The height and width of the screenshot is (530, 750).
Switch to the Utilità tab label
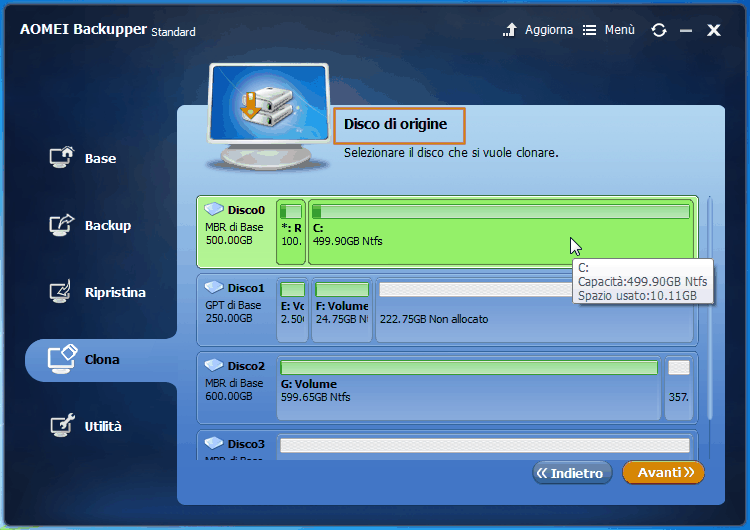coord(103,426)
